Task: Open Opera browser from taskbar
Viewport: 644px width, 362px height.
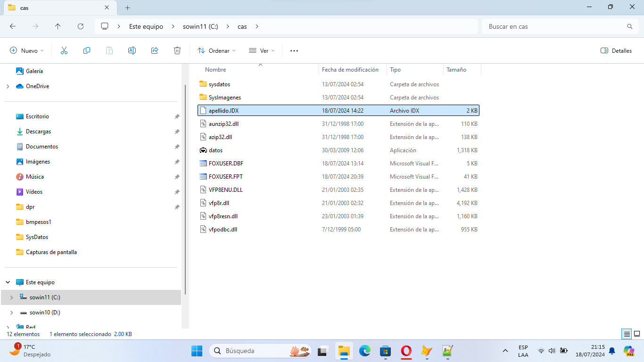Action: pyautogui.click(x=406, y=351)
